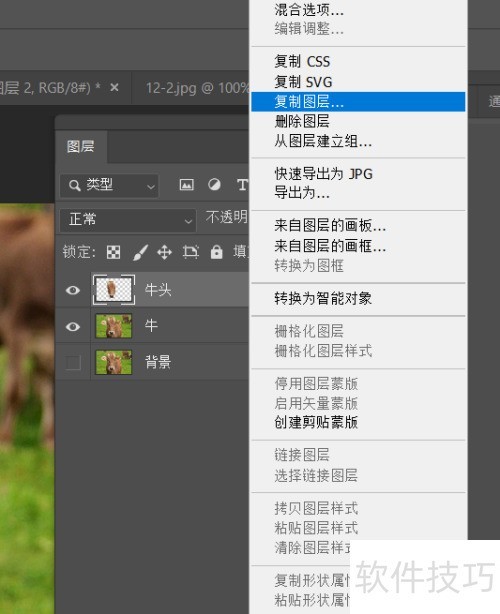500x614 pixels.
Task: Switch to the 图层 panel tab
Action: coord(81,146)
